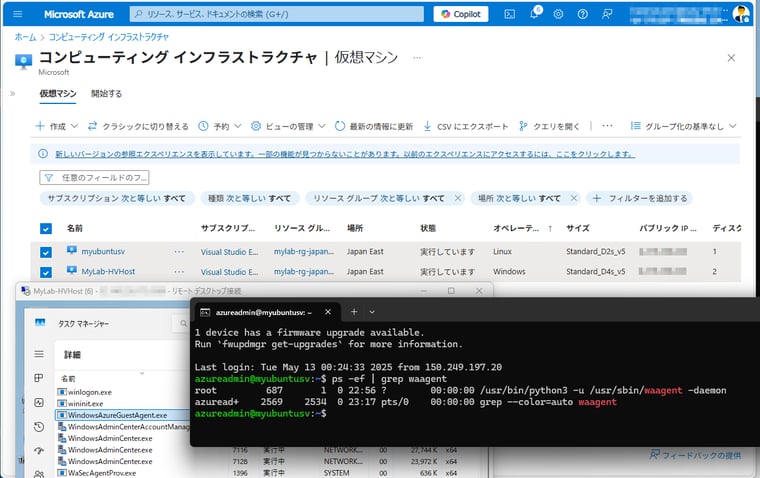Click the Azure resource search box

pyautogui.click(x=277, y=14)
